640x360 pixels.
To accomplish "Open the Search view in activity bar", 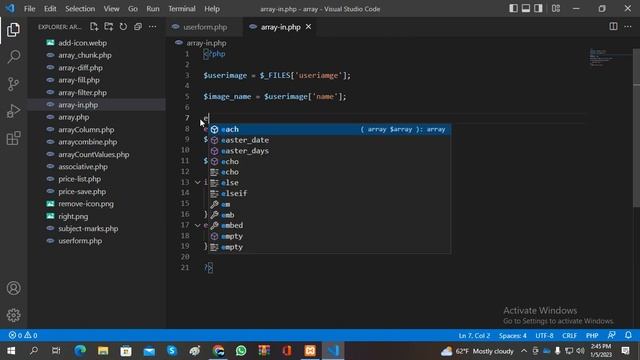I will (13, 57).
